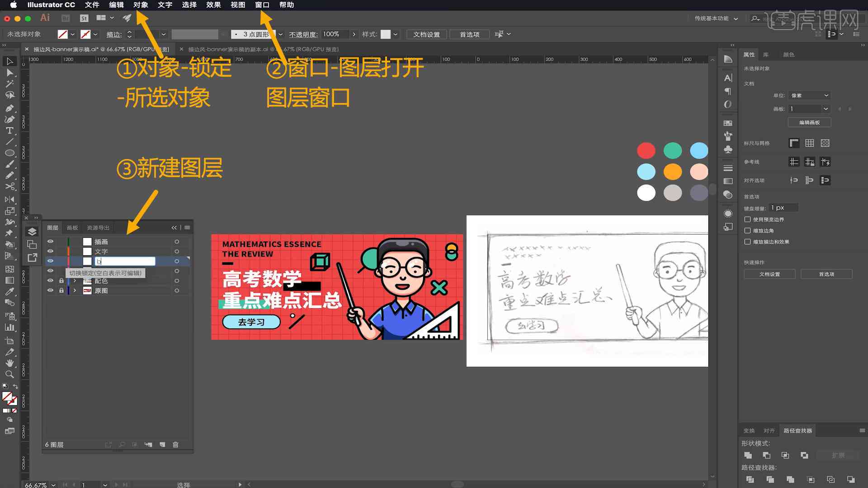Click the Reflect tool in toolbar

(8, 198)
